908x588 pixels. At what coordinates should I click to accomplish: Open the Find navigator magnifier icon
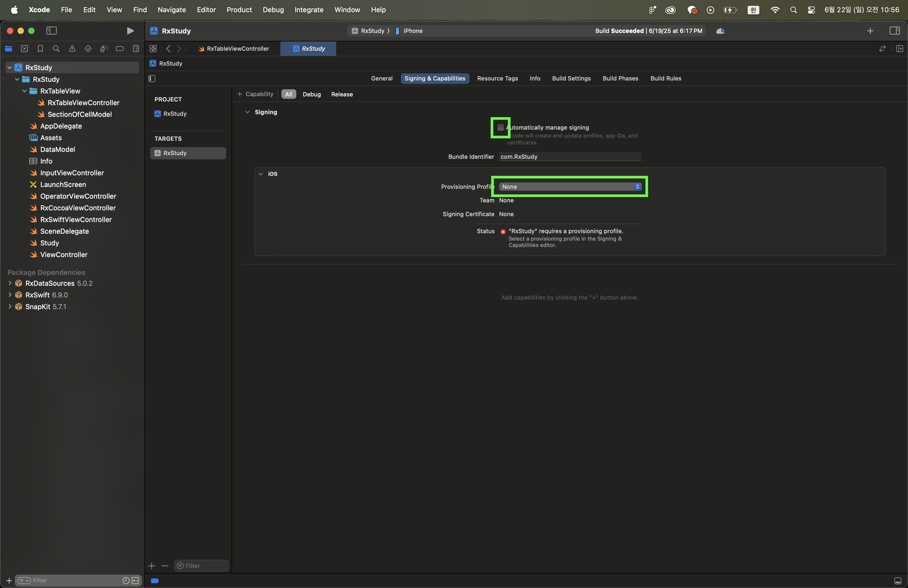[x=56, y=48]
